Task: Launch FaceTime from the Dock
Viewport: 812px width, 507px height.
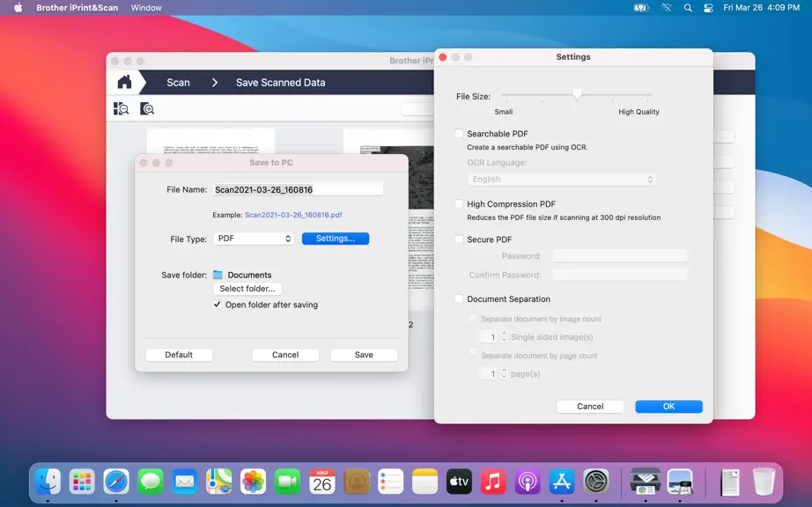Action: tap(287, 481)
